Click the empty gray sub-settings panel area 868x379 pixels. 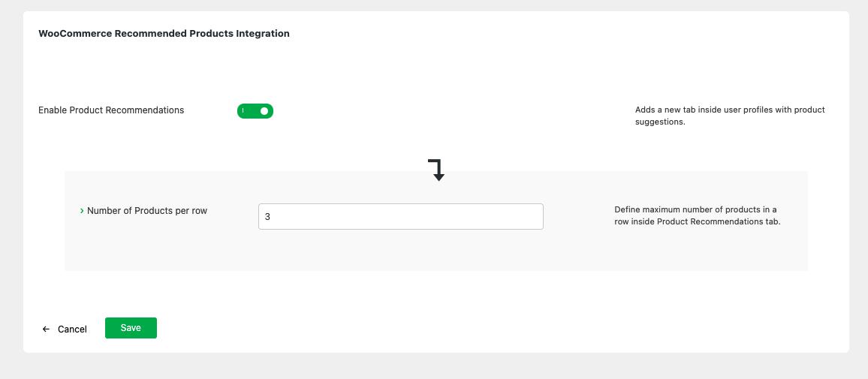tap(436, 251)
